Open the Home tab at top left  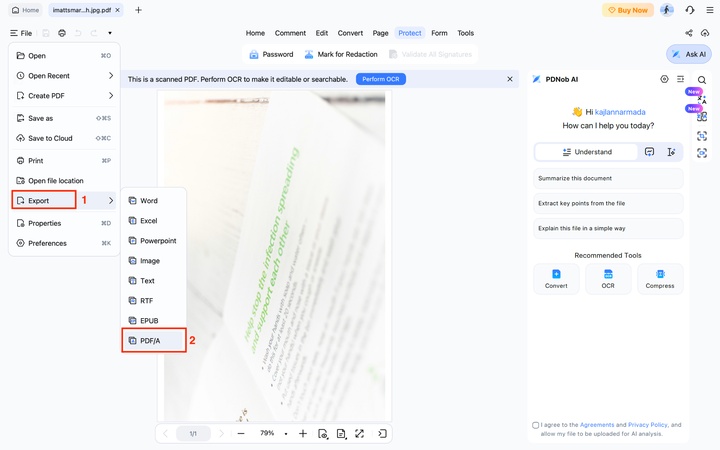[x=26, y=10]
